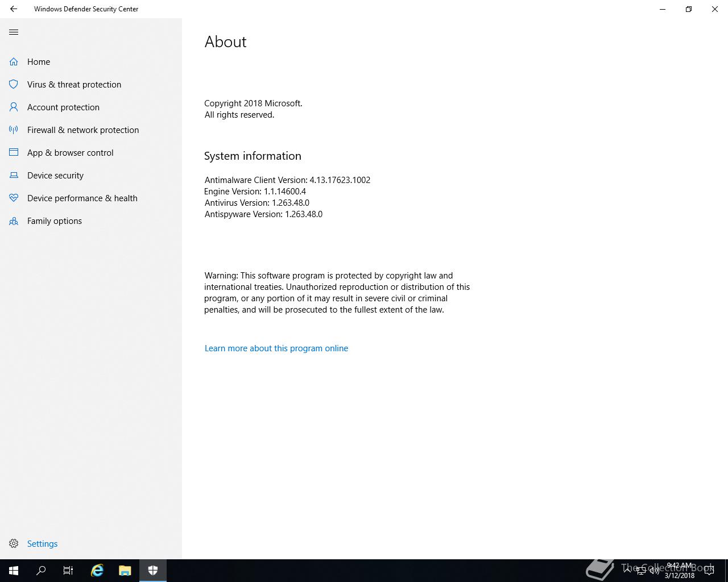Open taskbar search magnifier
The width and height of the screenshot is (728, 582).
click(x=41, y=571)
